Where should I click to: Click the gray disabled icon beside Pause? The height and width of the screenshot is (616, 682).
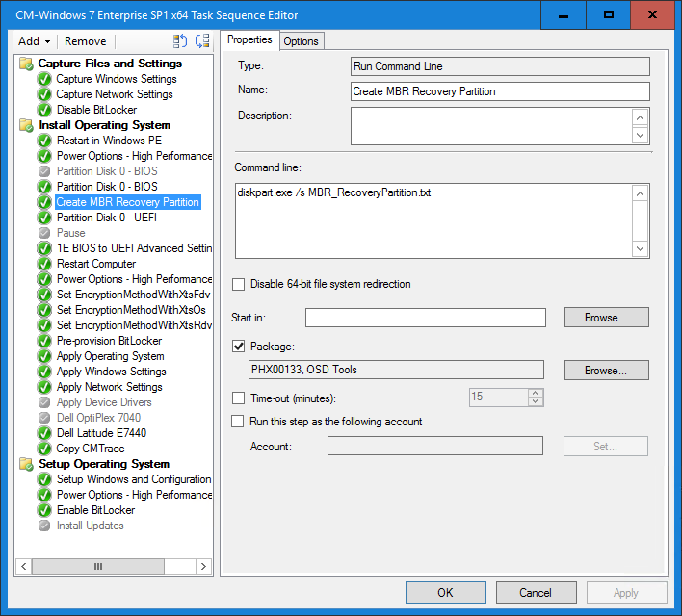[x=44, y=233]
